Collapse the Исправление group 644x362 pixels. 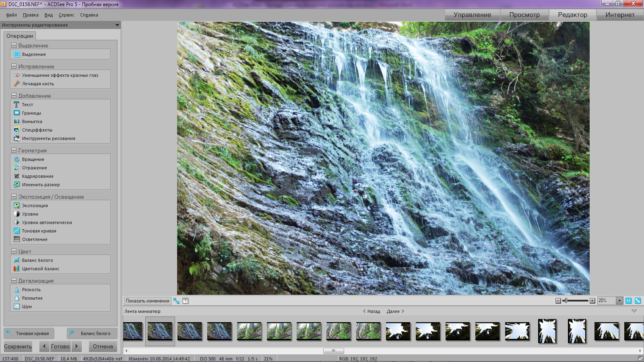click(14, 66)
